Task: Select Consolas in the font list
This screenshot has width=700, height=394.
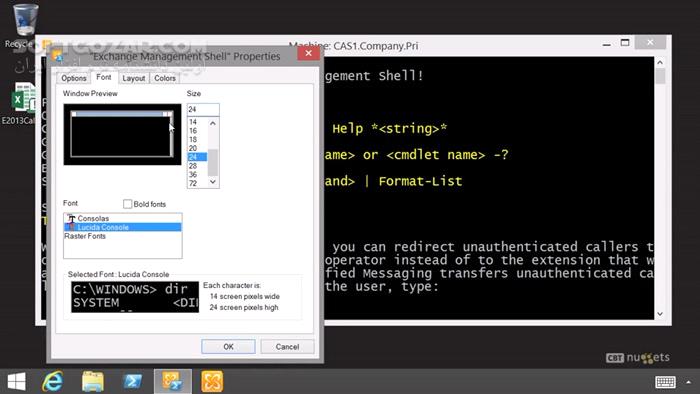Action: point(123,218)
